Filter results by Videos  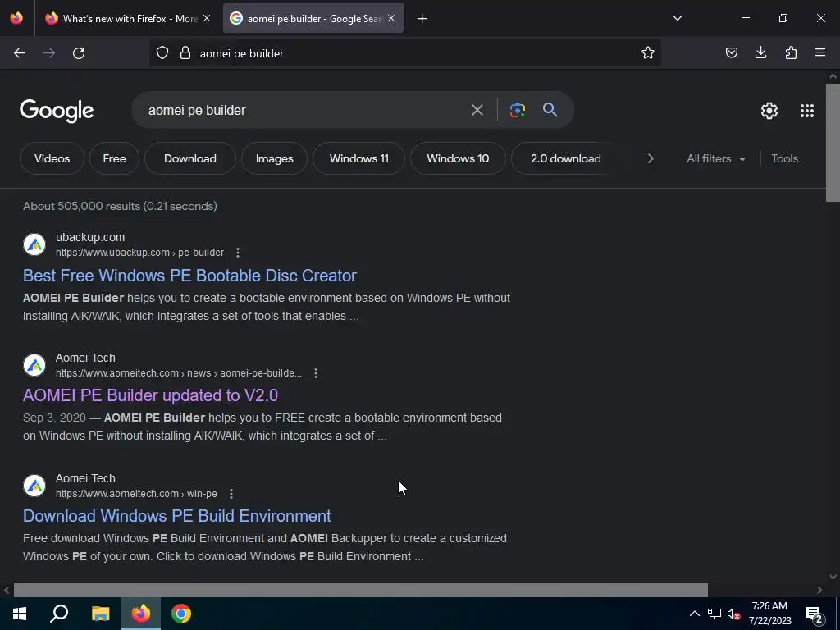[52, 158]
